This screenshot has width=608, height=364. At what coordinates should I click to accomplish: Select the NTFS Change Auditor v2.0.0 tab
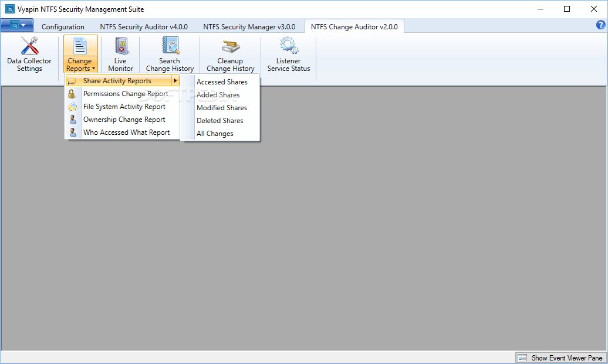pyautogui.click(x=354, y=27)
